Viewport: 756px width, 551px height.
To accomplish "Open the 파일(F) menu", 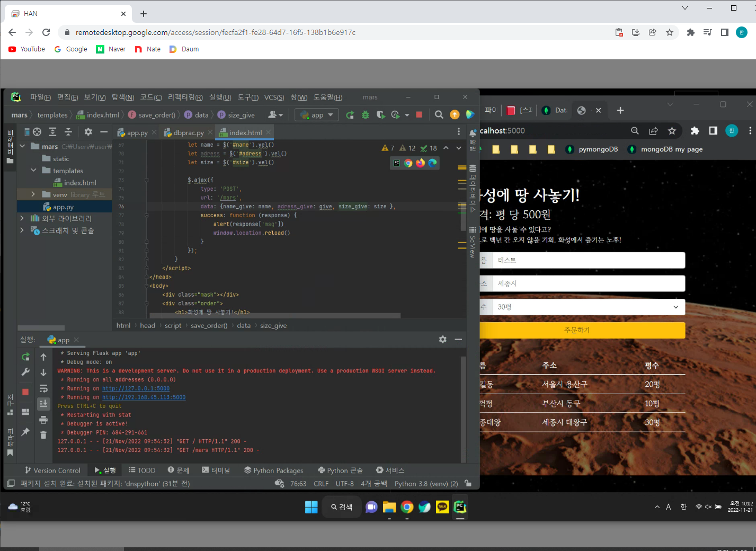I will pyautogui.click(x=40, y=97).
